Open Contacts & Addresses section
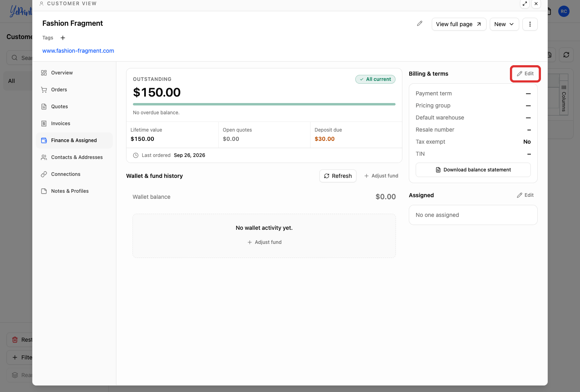Viewport: 580px width, 392px height. point(75,157)
